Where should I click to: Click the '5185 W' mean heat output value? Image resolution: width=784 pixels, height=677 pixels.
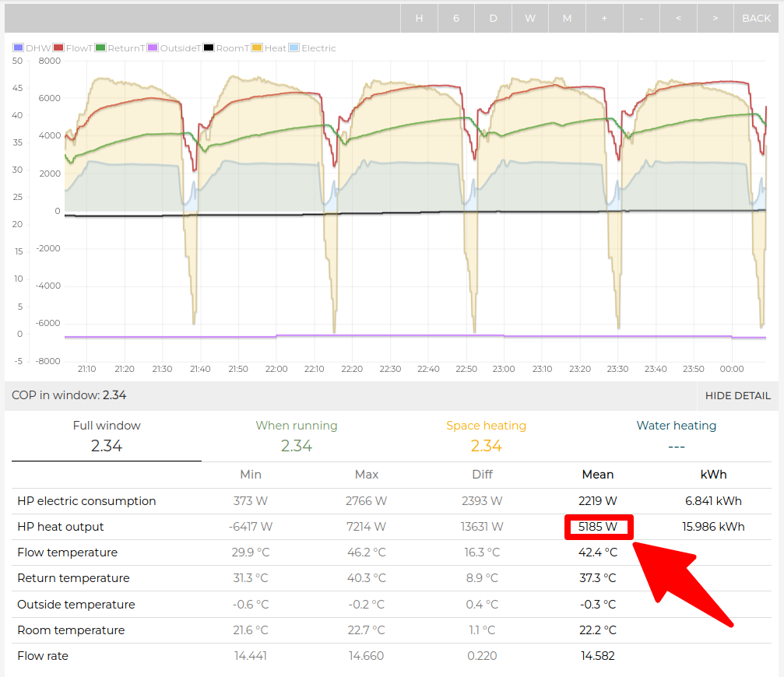click(598, 527)
